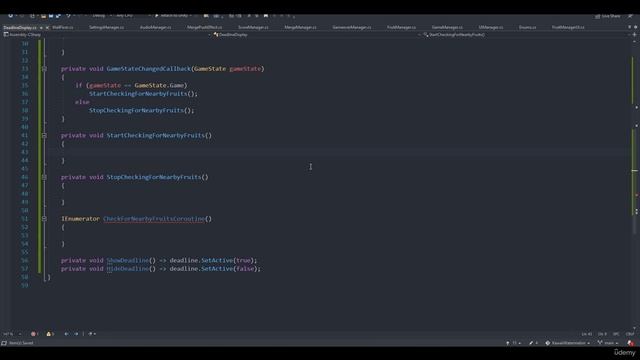Click the main git branch indicator

click(608, 343)
